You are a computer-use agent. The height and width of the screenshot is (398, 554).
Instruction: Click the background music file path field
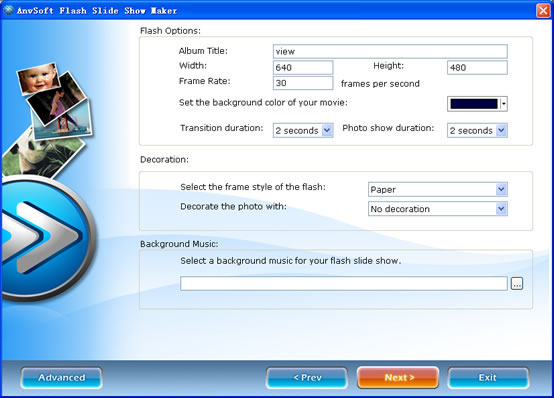(344, 283)
